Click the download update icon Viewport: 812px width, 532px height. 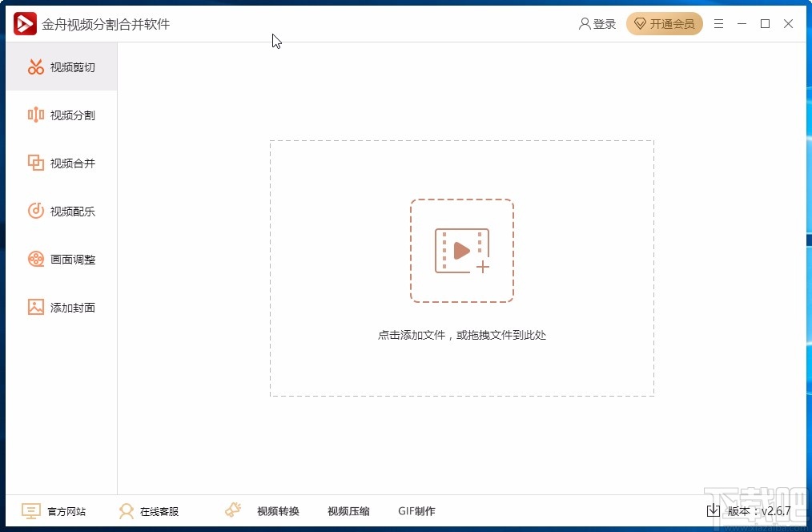tap(713, 510)
